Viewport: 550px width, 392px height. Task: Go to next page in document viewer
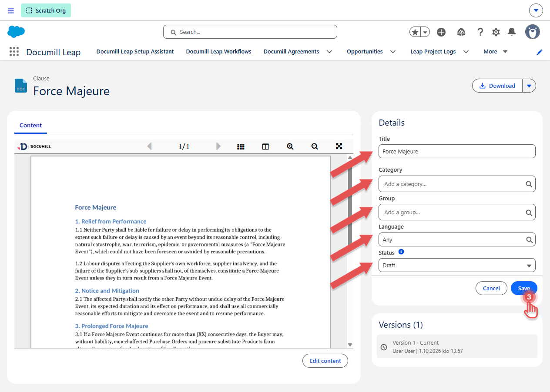click(218, 146)
